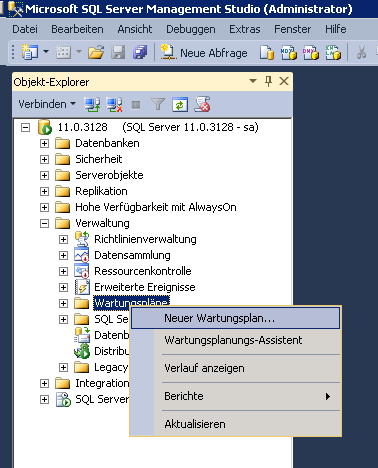Viewport: 378px width, 468px height.
Task: Expand the Replikation folder
Action: 44,191
